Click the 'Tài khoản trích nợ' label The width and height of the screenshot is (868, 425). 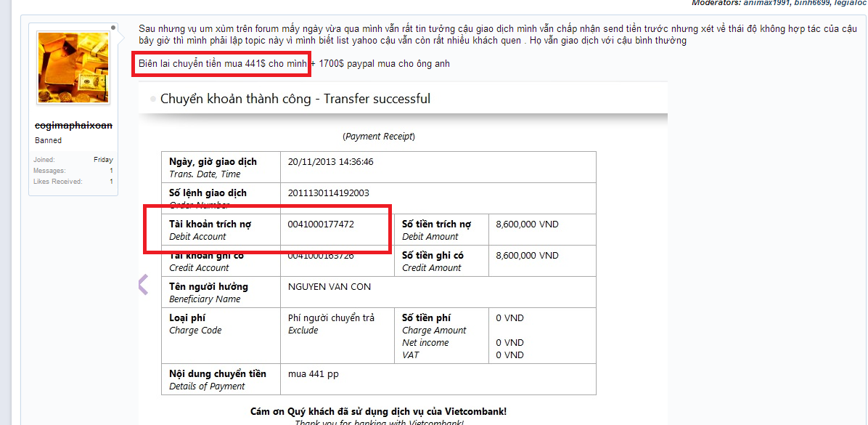[210, 224]
